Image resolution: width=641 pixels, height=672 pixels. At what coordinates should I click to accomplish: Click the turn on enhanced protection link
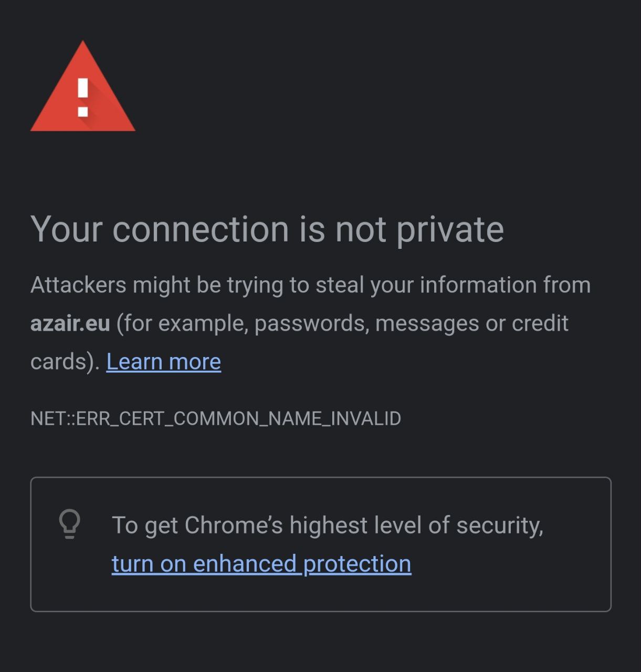point(261,564)
